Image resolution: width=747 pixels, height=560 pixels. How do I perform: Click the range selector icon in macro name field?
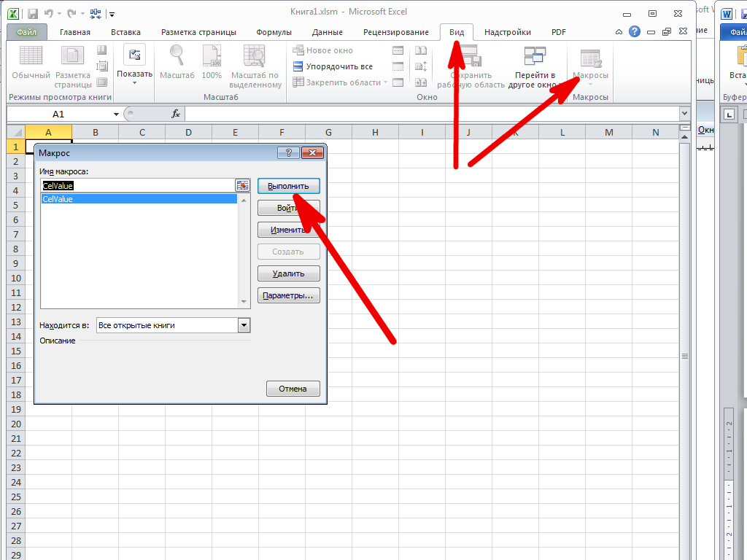(242, 185)
